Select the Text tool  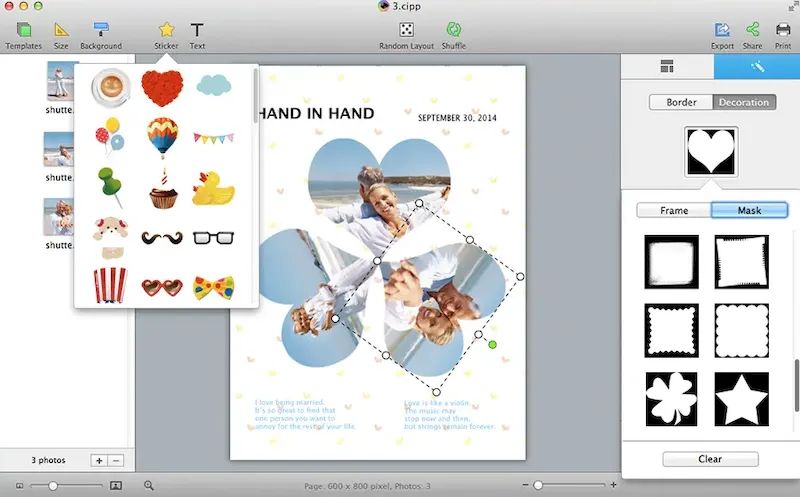pyautogui.click(x=197, y=35)
